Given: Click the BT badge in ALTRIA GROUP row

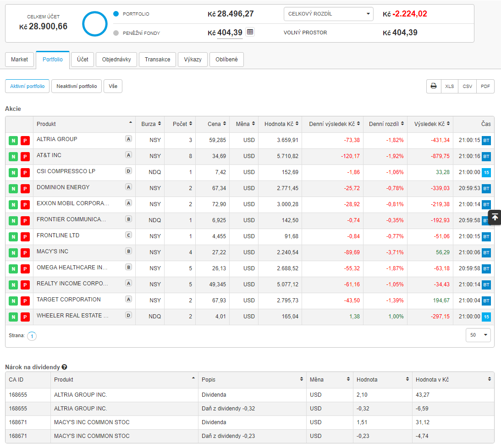Looking at the screenshot, I should coord(486,140).
